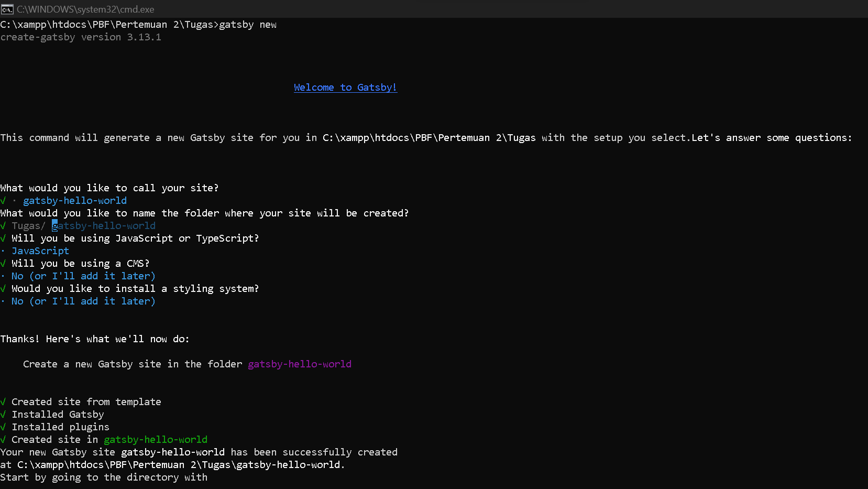Click 'What would you like to call your site?'
This screenshot has height=489, width=868.
coord(109,188)
